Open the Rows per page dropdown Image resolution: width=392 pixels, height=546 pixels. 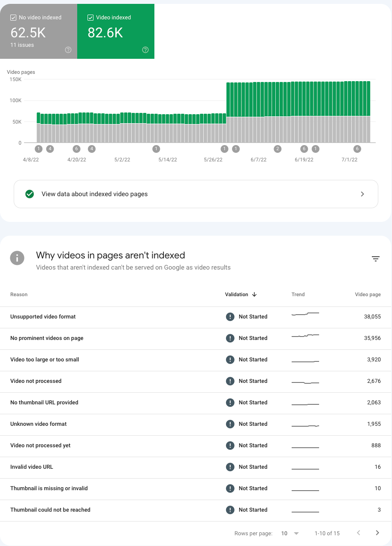[x=290, y=533]
